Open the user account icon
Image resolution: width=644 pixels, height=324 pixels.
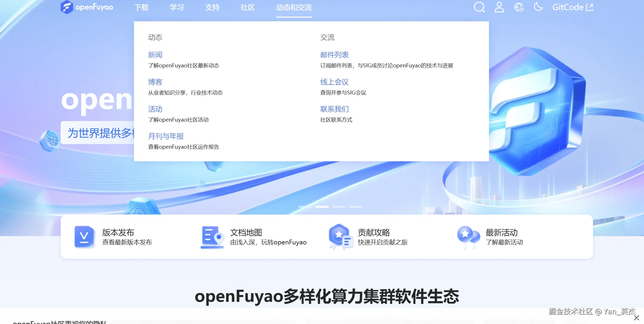click(499, 7)
